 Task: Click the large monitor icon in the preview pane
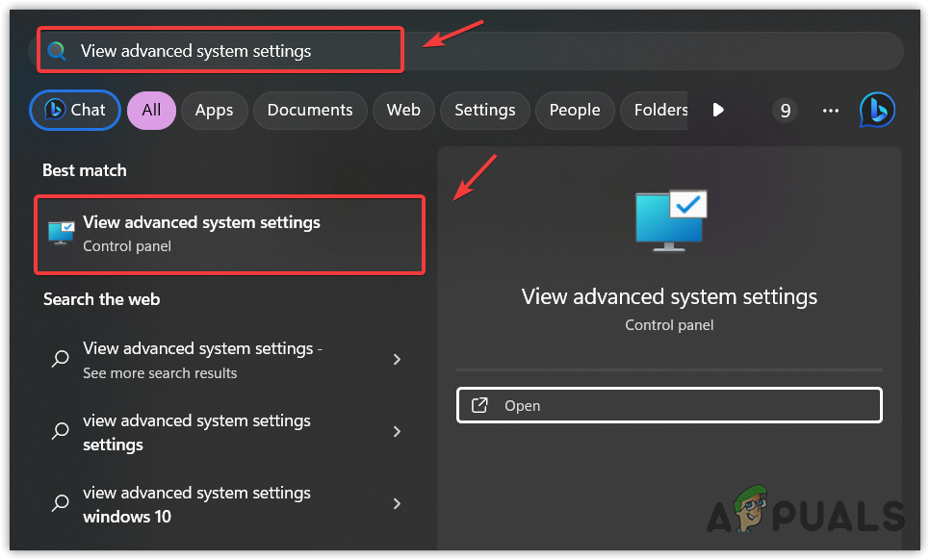[x=671, y=220]
